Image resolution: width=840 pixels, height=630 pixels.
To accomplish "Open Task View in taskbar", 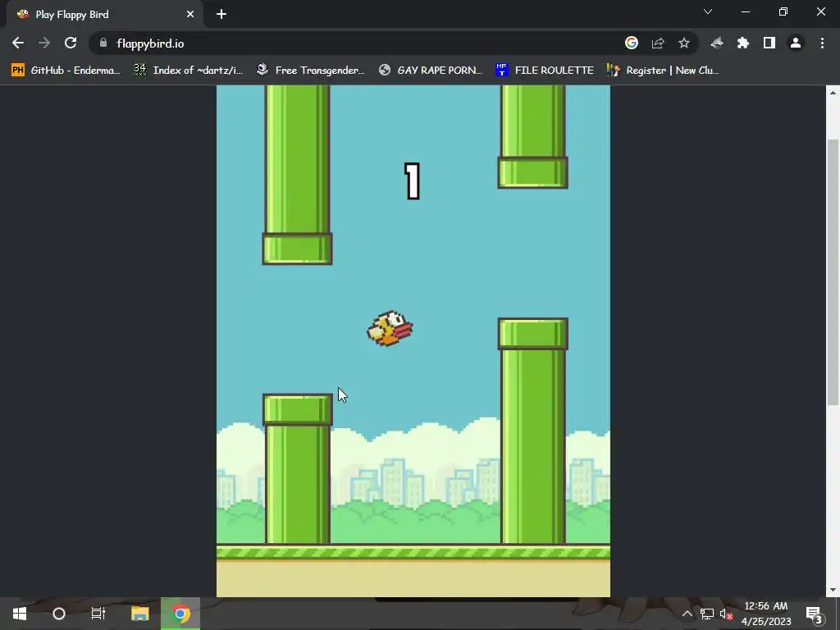I will coord(98,614).
